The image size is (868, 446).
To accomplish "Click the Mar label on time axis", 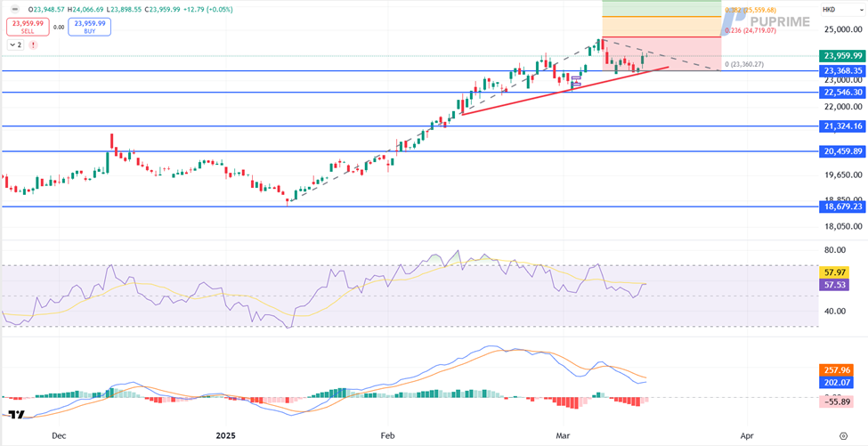I will click(x=563, y=435).
